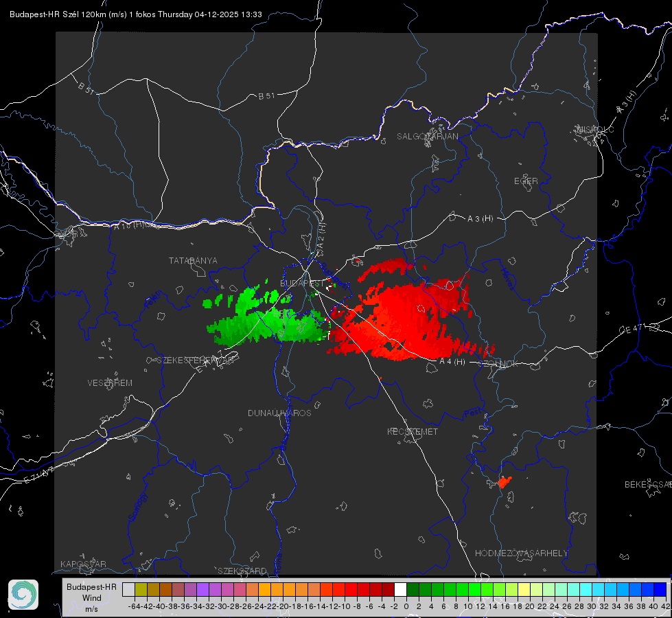This screenshot has width=672, height=618.
Task: Select the VESZPRÉM city label
Action: [110, 382]
